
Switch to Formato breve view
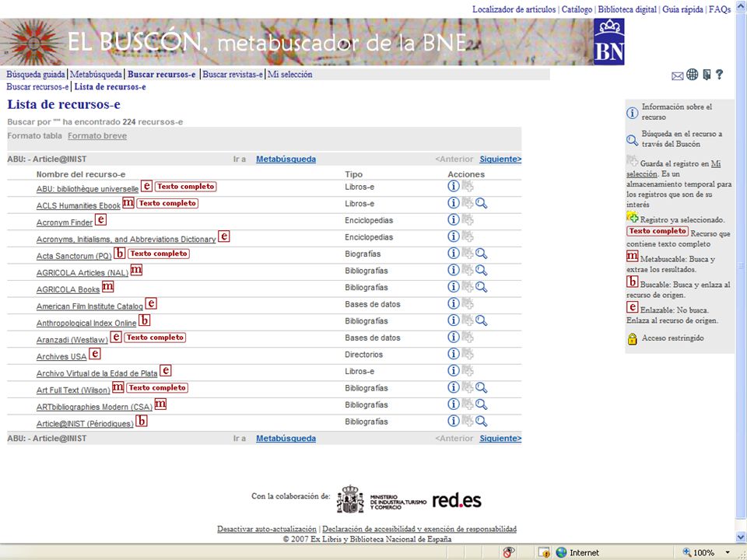pyautogui.click(x=97, y=135)
